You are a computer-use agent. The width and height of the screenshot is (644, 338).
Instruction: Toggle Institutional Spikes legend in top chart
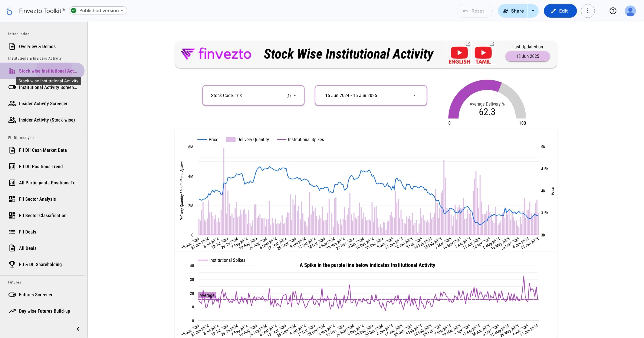[300, 140]
